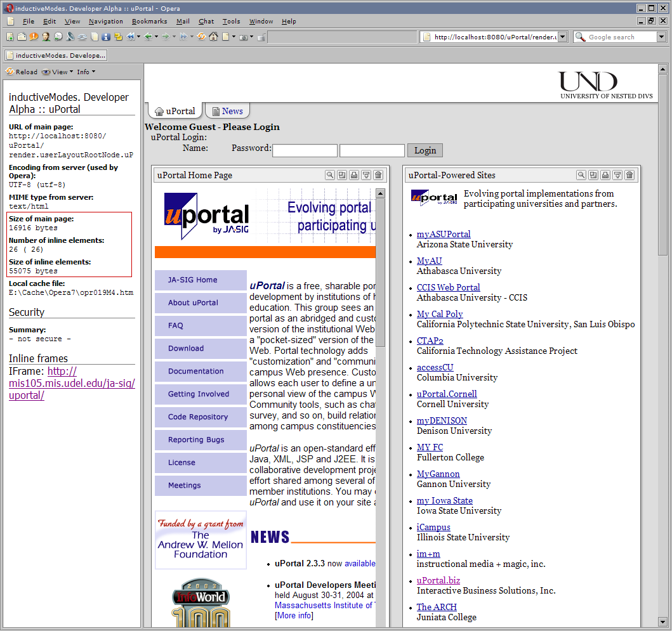The width and height of the screenshot is (672, 631).
Task: Click the Links panel chain icon
Action: [x=82, y=37]
